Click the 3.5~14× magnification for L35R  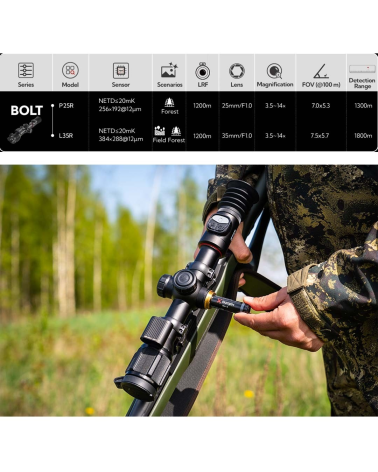[275, 136]
